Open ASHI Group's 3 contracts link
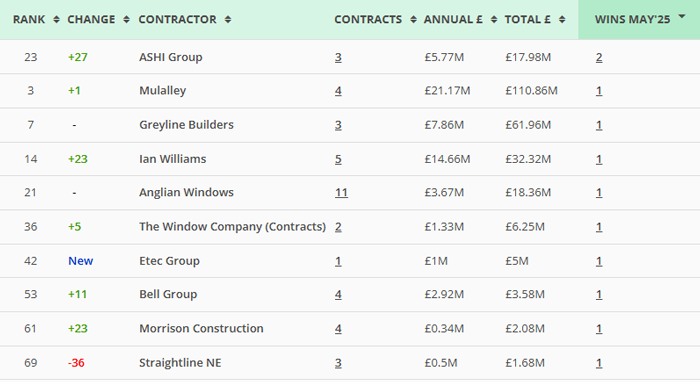This screenshot has width=700, height=382. point(338,58)
